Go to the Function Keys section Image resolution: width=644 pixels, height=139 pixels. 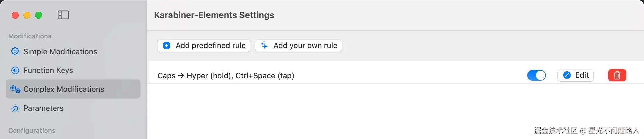(x=48, y=70)
